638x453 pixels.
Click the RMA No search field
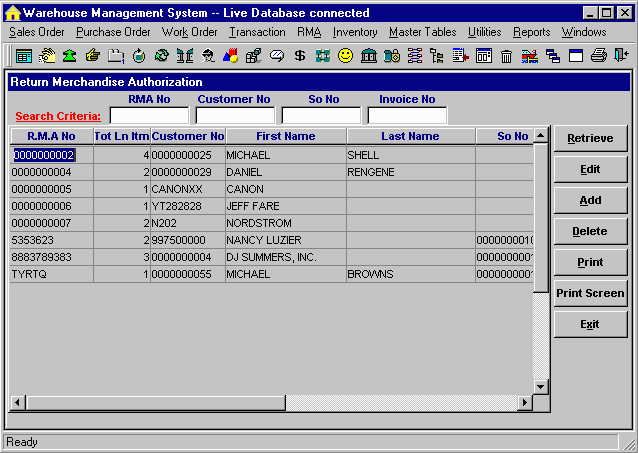tap(149, 115)
